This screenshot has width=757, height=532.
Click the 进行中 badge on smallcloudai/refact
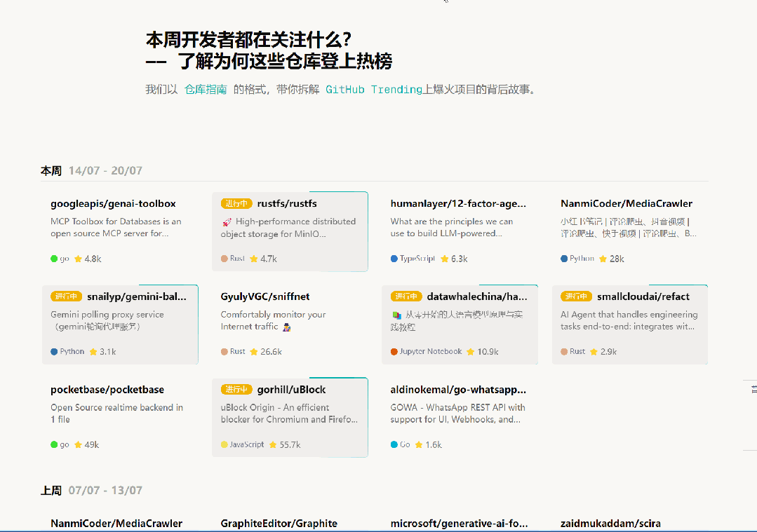tap(576, 296)
